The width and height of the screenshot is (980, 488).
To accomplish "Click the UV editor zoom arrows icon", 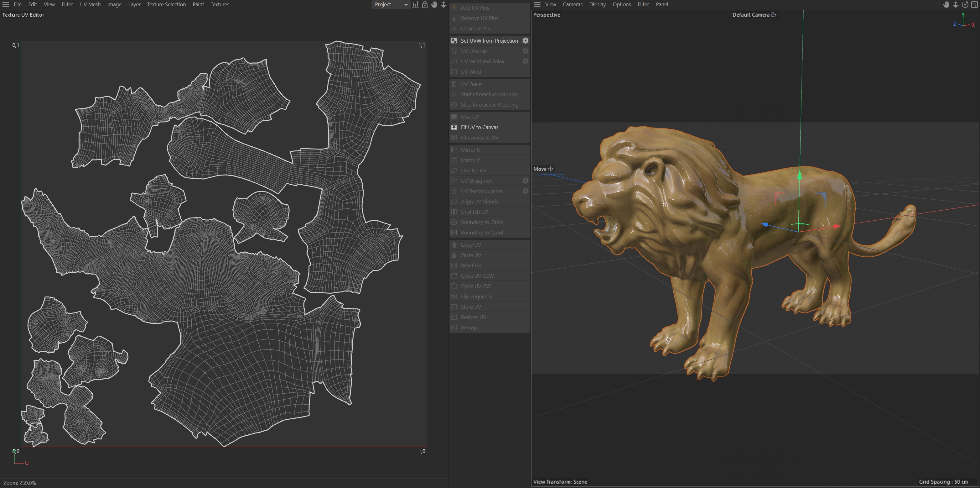I will 443,5.
